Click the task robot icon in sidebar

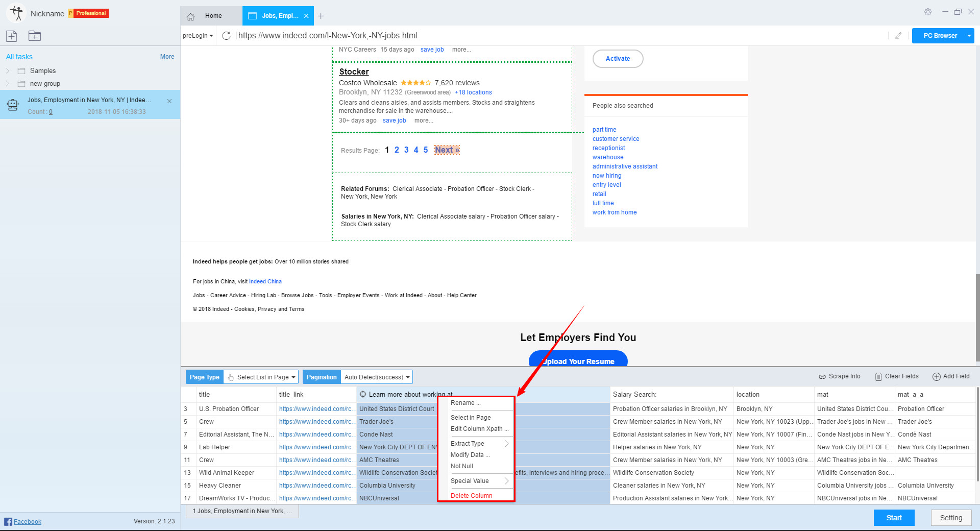click(13, 105)
